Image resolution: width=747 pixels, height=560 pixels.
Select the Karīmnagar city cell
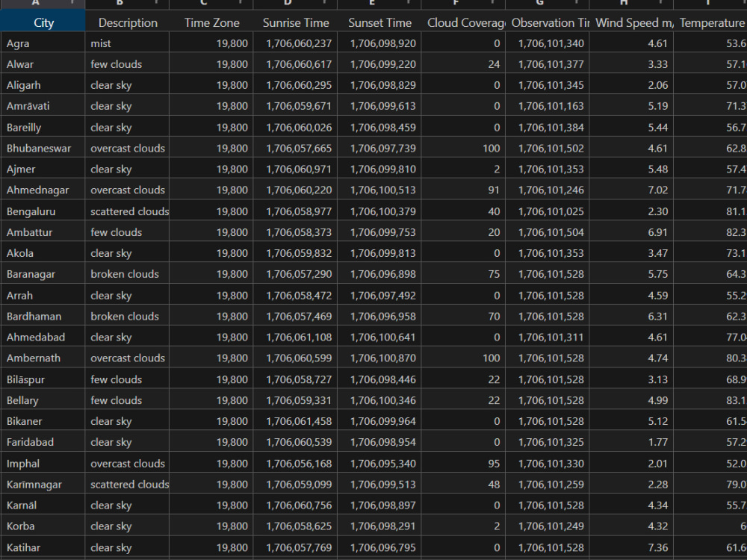[43, 485]
